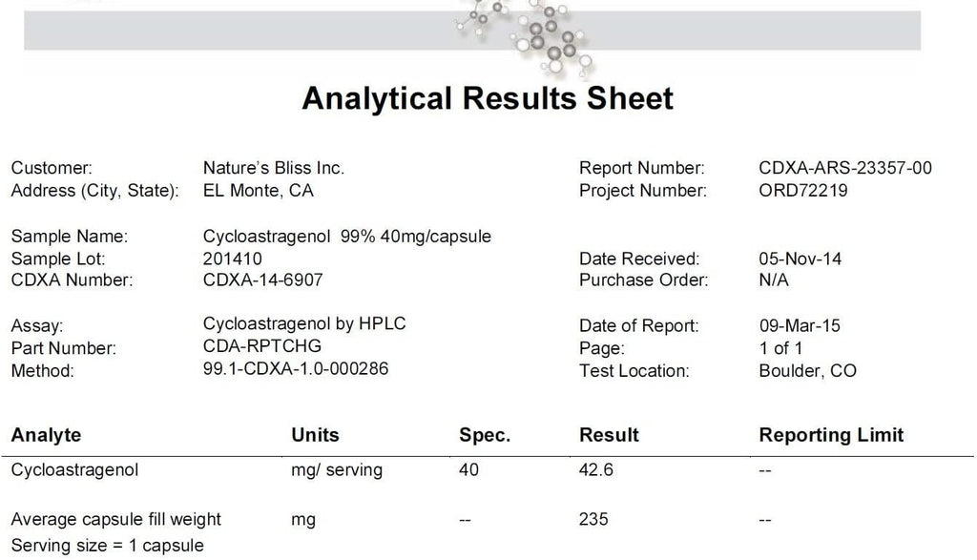This screenshot has height=560, width=977.
Task: Click date received 05-Nov-14
Action: coord(800,259)
